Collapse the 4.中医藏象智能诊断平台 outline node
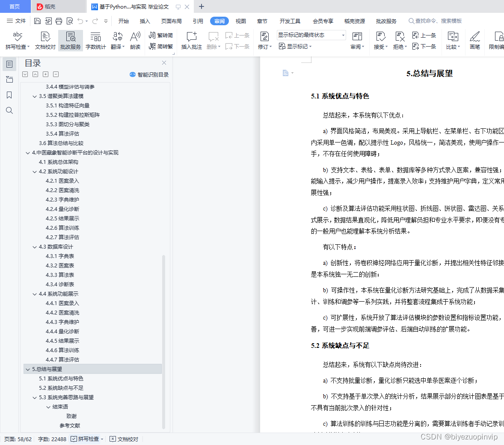Viewport: 504px width, 445px height. 28,153
